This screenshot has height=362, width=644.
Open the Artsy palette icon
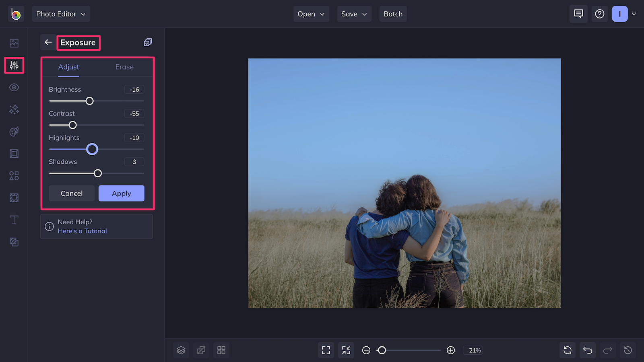coord(14,132)
